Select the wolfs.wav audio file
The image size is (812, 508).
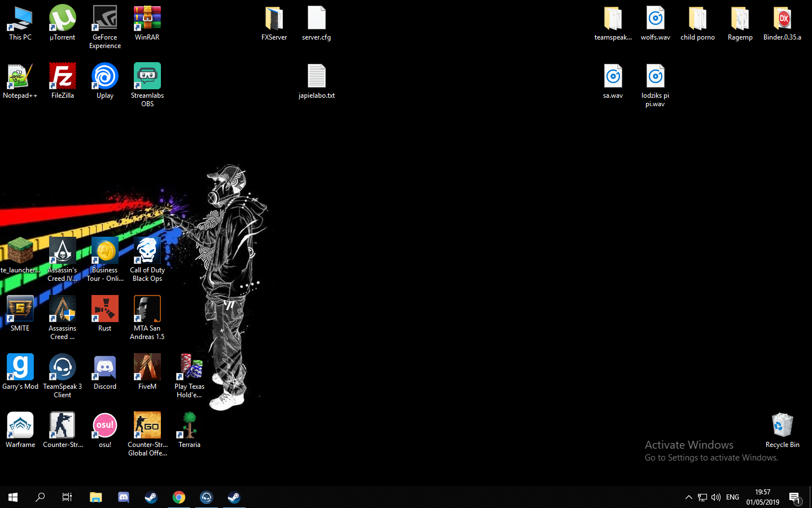656,23
